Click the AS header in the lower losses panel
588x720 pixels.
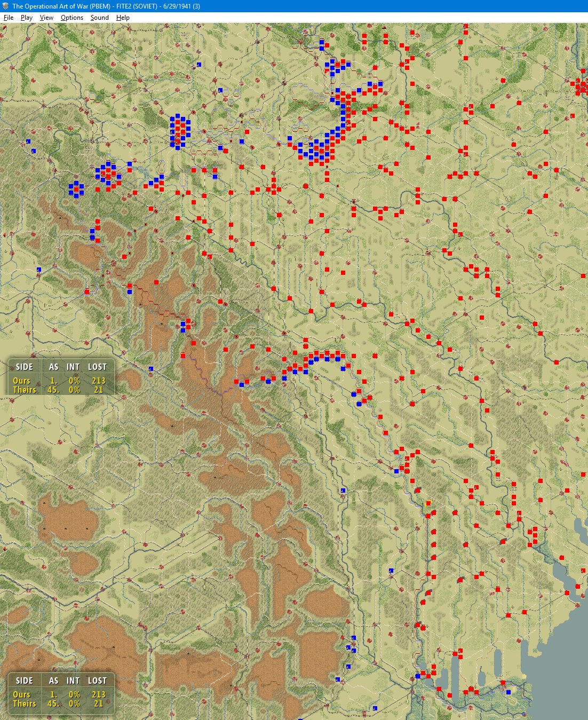pos(53,681)
